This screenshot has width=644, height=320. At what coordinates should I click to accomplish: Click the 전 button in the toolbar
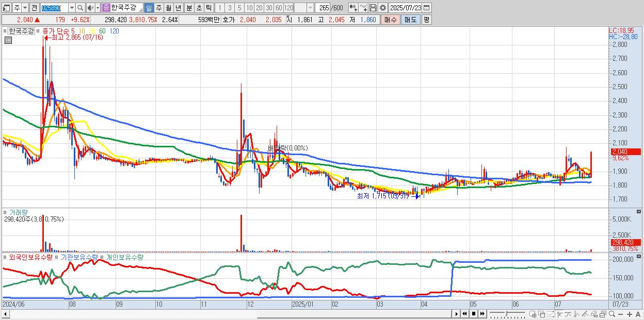click(34, 8)
